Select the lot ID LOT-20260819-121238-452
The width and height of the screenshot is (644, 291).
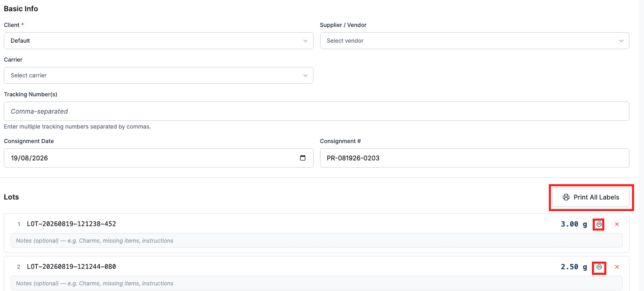click(72, 224)
